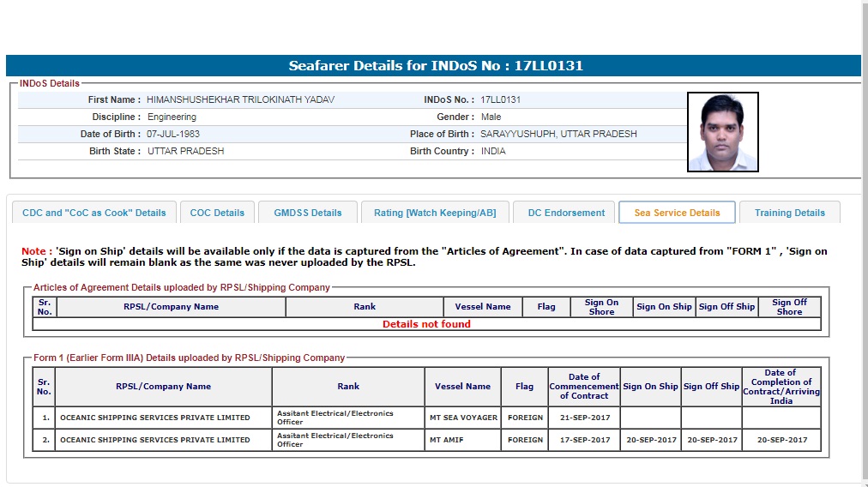This screenshot has height=487, width=868.
Task: Open the Training Details tab
Action: [789, 213]
